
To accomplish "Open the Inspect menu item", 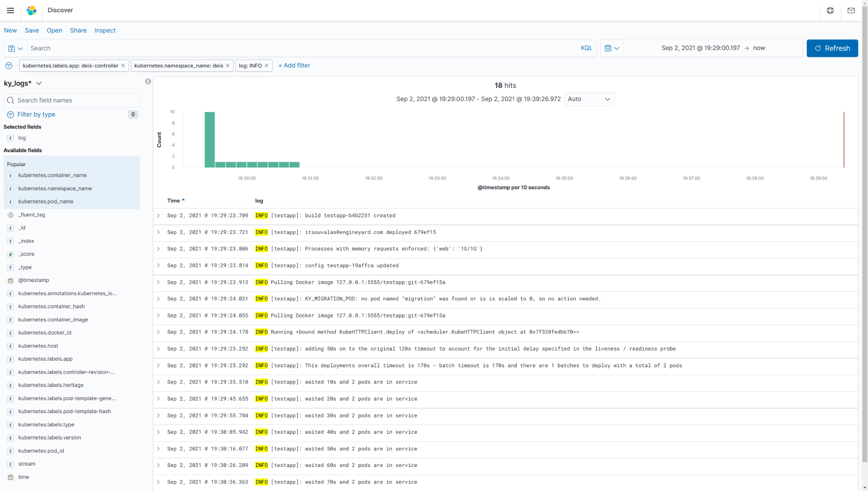I will pos(105,31).
